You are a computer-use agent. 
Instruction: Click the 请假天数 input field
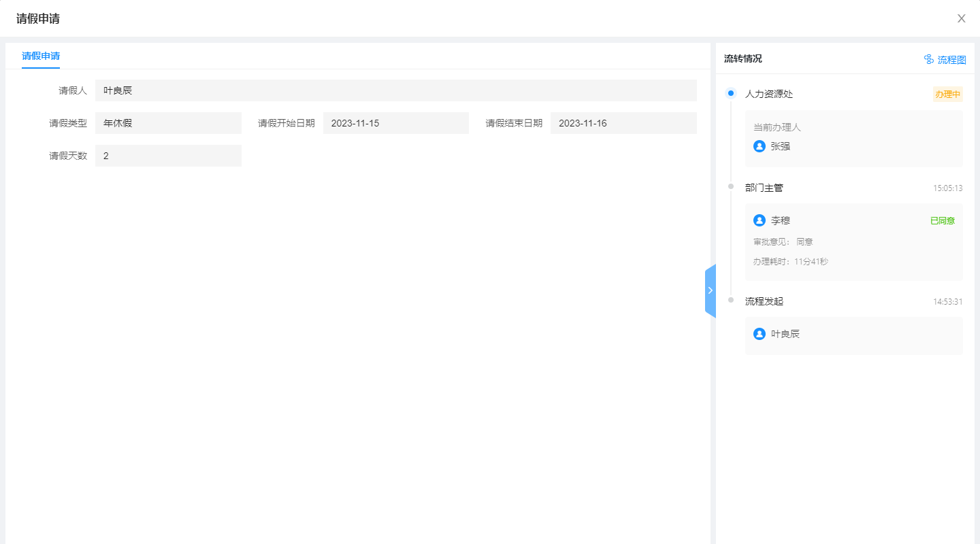[168, 156]
